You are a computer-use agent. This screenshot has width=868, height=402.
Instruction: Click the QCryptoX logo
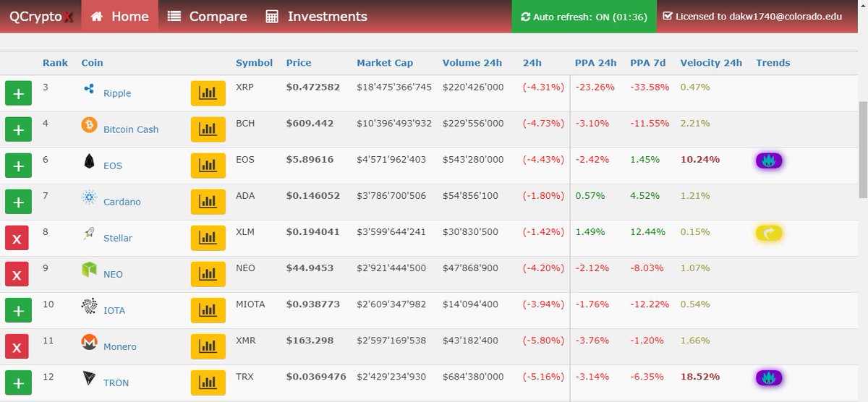pyautogui.click(x=41, y=17)
